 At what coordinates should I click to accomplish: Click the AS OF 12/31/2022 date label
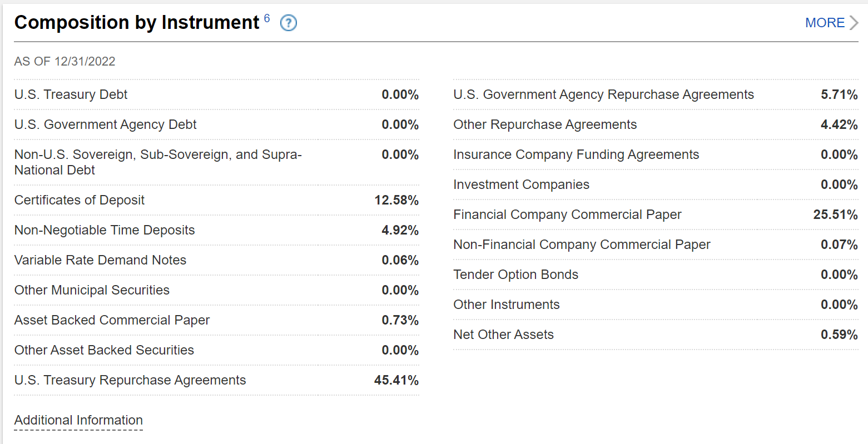tap(65, 61)
